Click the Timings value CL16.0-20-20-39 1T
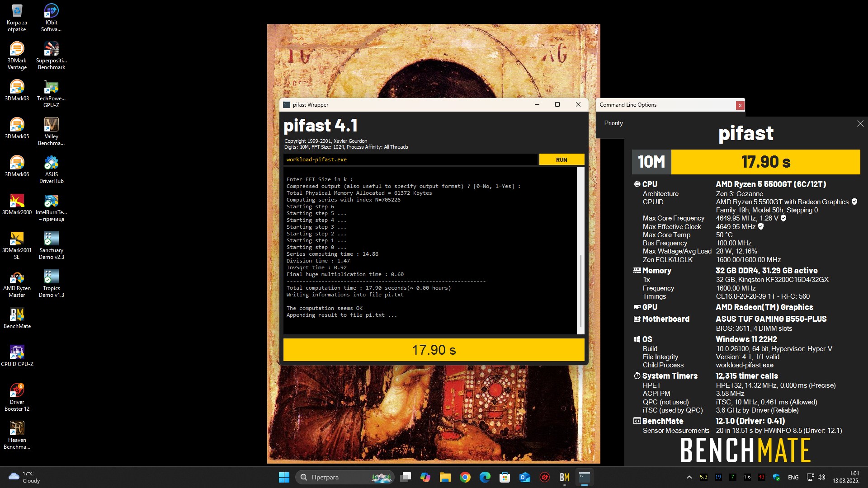 point(763,296)
